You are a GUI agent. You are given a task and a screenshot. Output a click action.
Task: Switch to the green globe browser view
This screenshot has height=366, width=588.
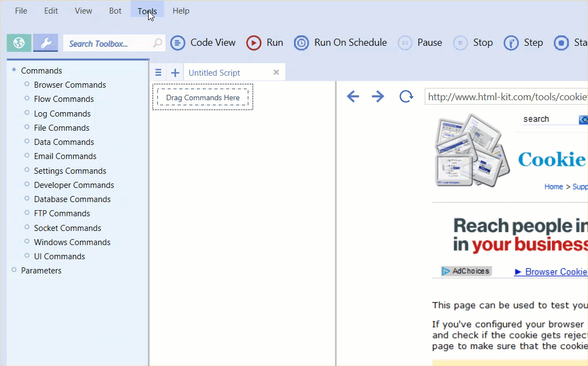pos(19,42)
